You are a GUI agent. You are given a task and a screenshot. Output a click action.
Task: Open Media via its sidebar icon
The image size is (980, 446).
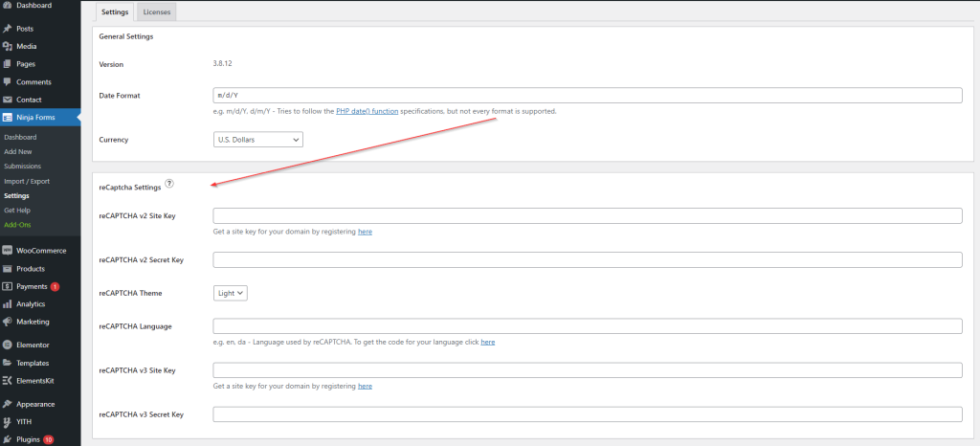[8, 46]
